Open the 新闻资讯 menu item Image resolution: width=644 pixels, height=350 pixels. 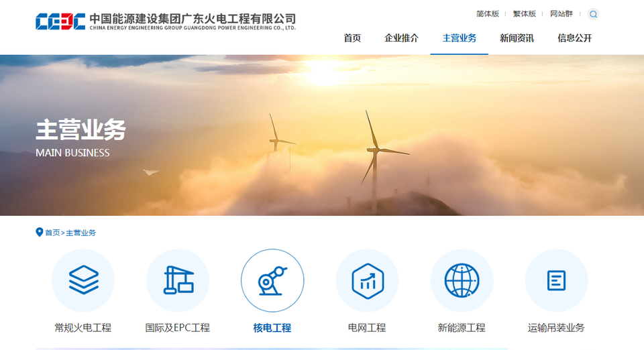click(517, 38)
